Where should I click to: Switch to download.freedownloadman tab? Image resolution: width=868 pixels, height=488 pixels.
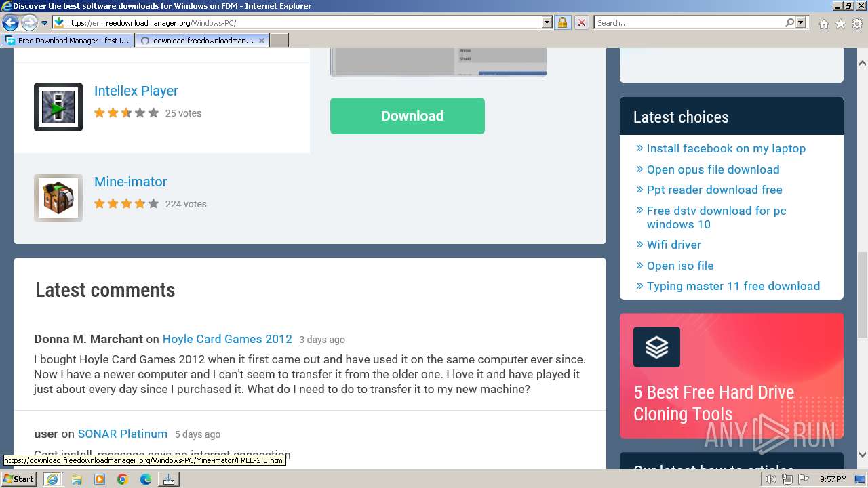[x=202, y=40]
